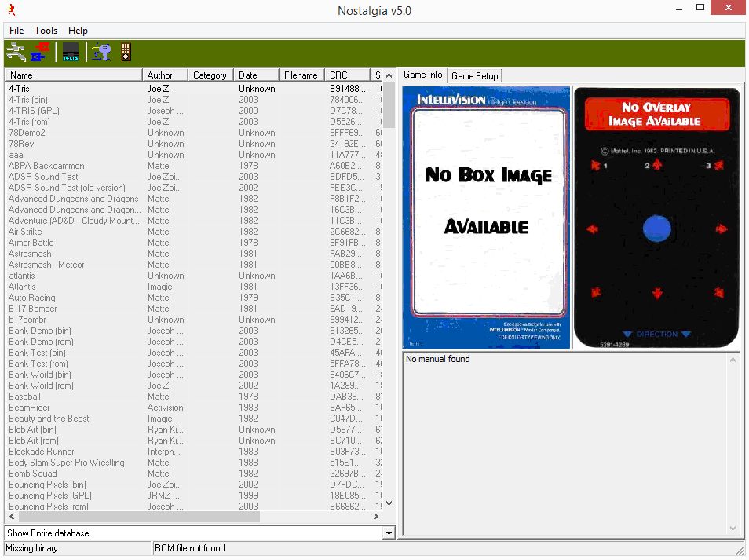The image size is (749, 560).
Task: Select Armor Battle in the list
Action: (195, 243)
